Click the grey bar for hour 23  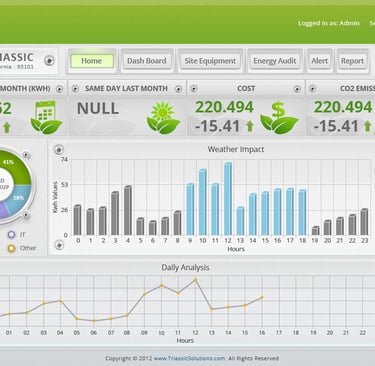(x=364, y=222)
